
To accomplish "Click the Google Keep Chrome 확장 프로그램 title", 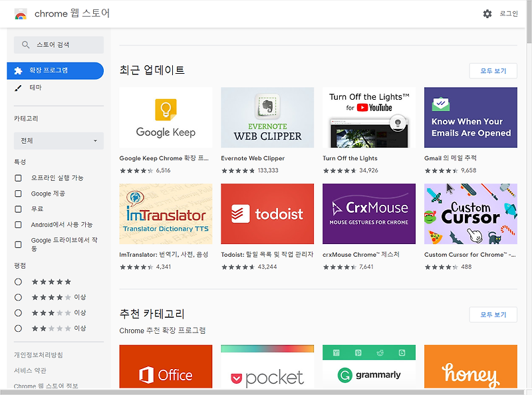I will 164,158.
